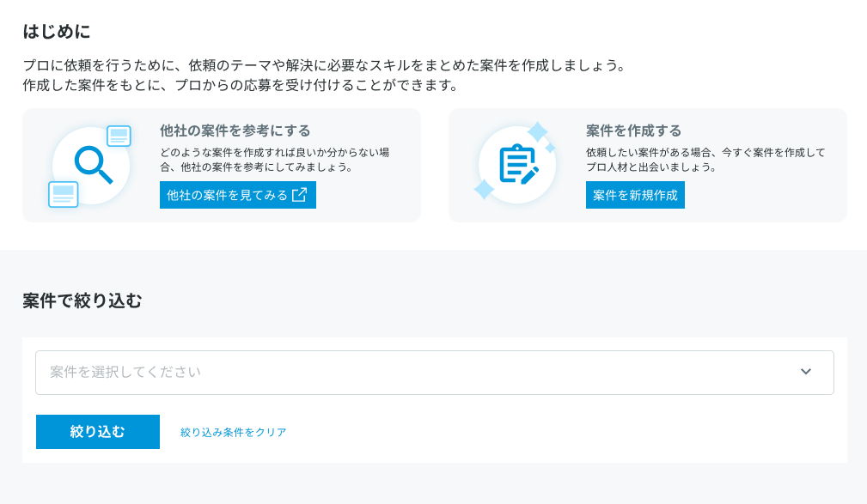Viewport: 867px width, 504px height.
Task: Click description text starting どのような案件を作成すれば
Action: (275, 160)
